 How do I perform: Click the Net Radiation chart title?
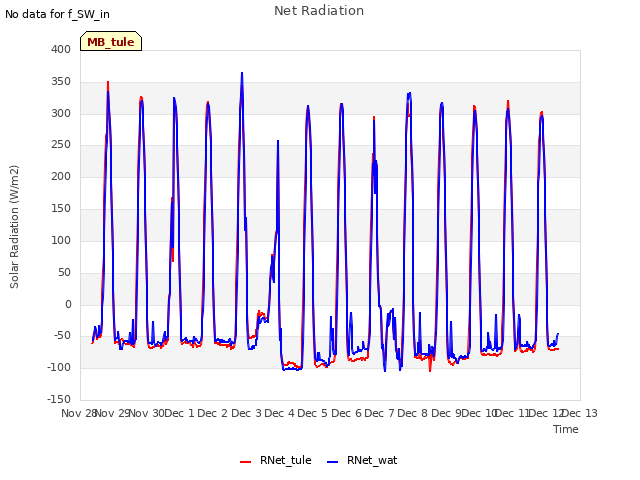point(319,11)
